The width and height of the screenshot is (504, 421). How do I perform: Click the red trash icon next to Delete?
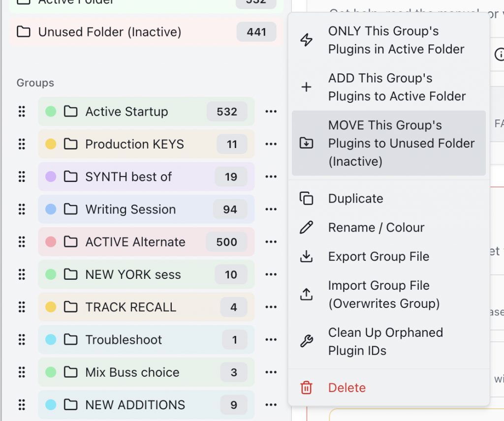click(x=307, y=388)
